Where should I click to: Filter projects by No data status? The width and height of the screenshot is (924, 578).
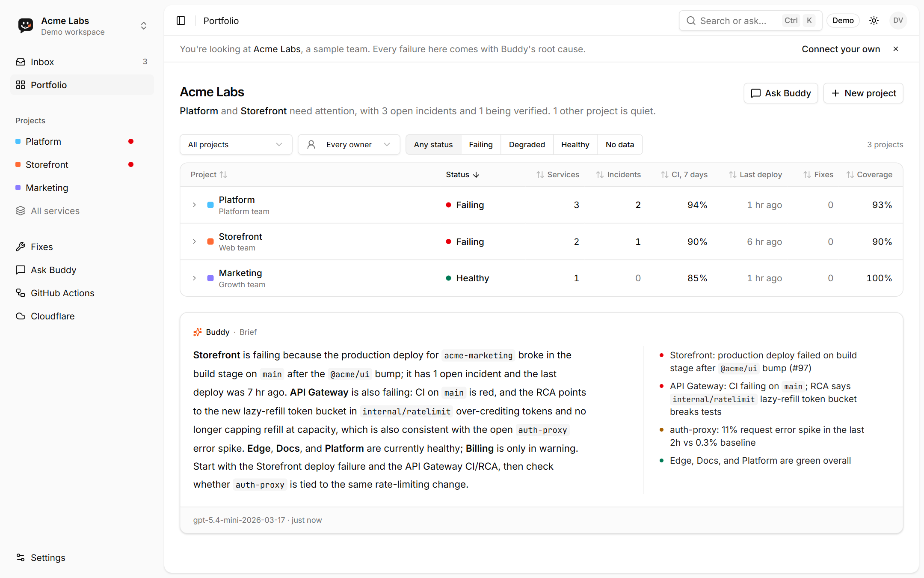tap(620, 145)
